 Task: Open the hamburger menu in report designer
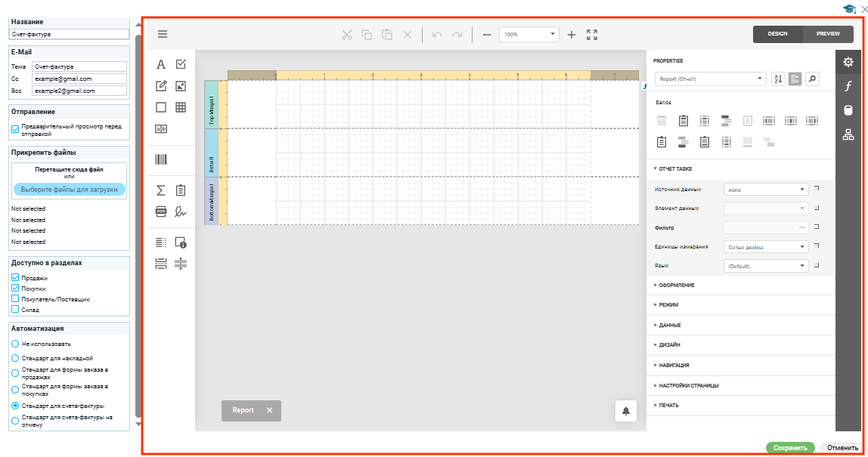pos(163,34)
